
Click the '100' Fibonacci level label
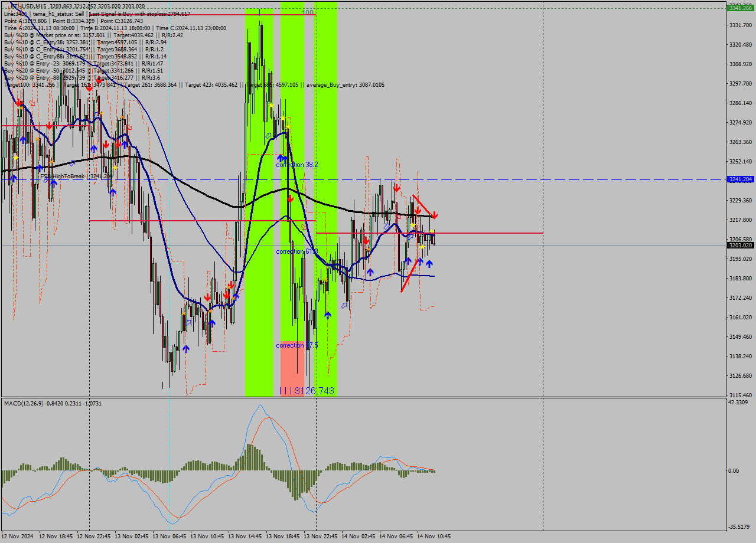(308, 12)
